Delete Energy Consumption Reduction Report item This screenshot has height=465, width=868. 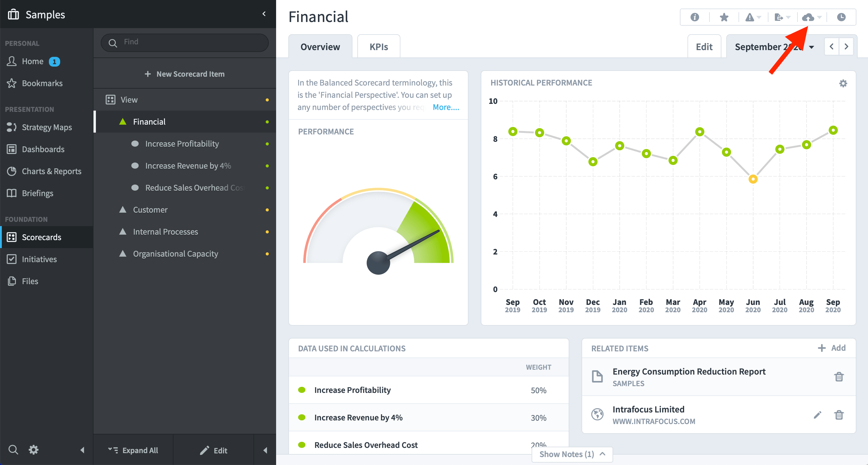[x=839, y=377]
